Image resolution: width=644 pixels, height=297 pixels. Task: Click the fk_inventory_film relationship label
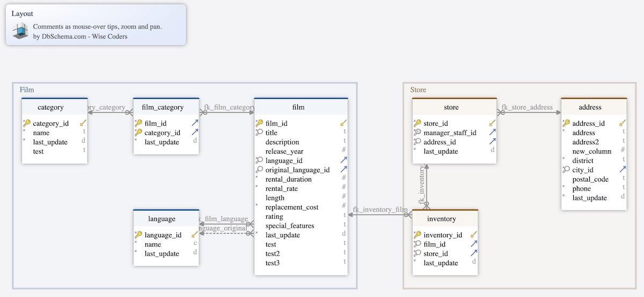(x=380, y=209)
